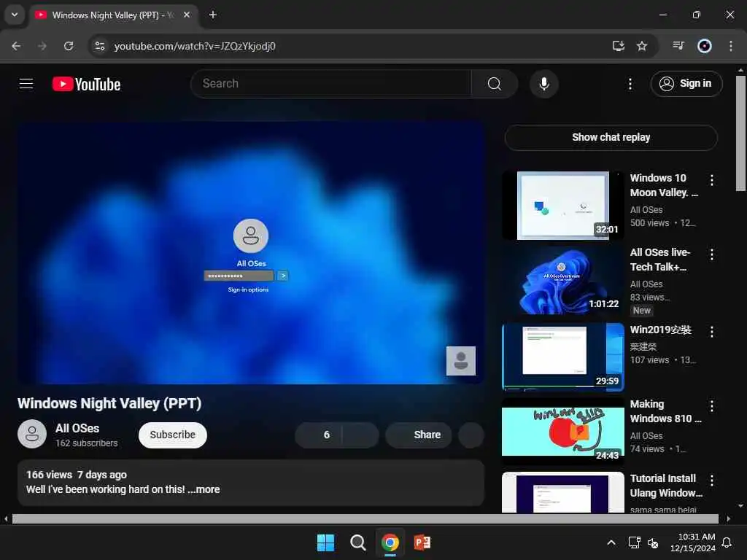747x560 pixels.
Task: Go to the YouTube home logo
Action: (x=86, y=85)
